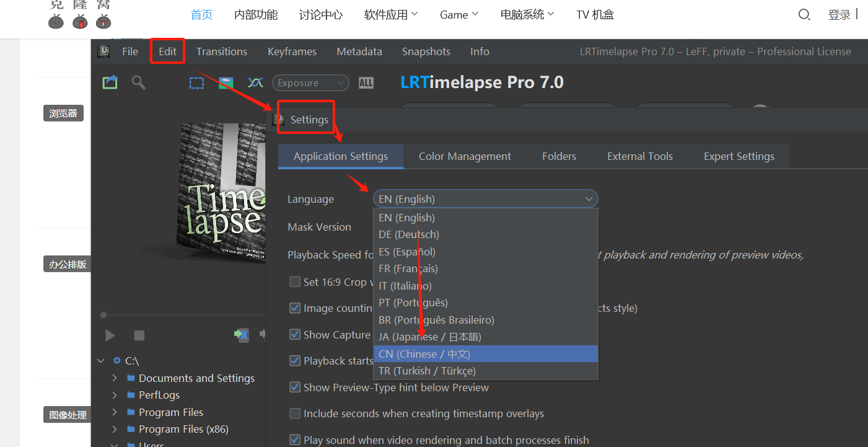The height and width of the screenshot is (447, 868).
Task: Toggle the ALL icon next to Exposure
Action: tap(366, 82)
